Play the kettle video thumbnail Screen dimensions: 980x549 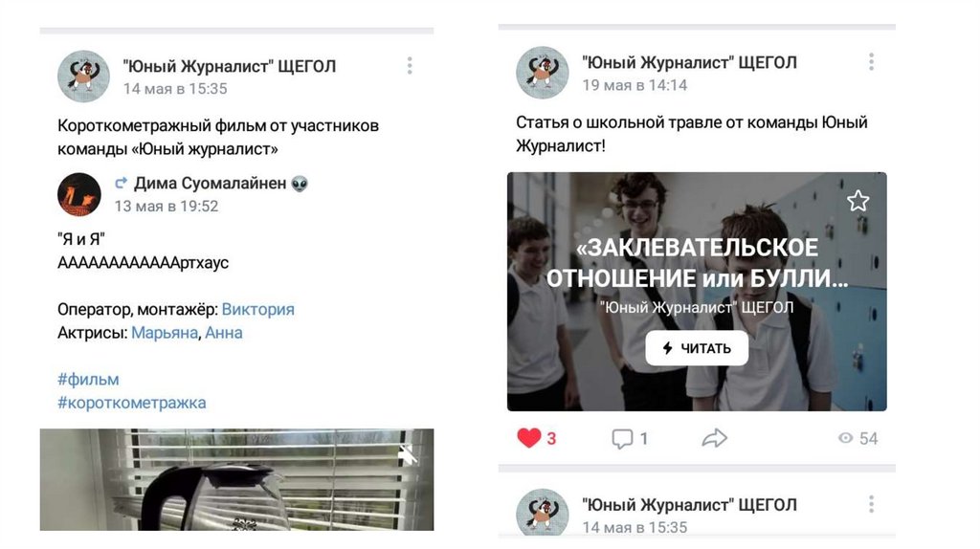237,479
